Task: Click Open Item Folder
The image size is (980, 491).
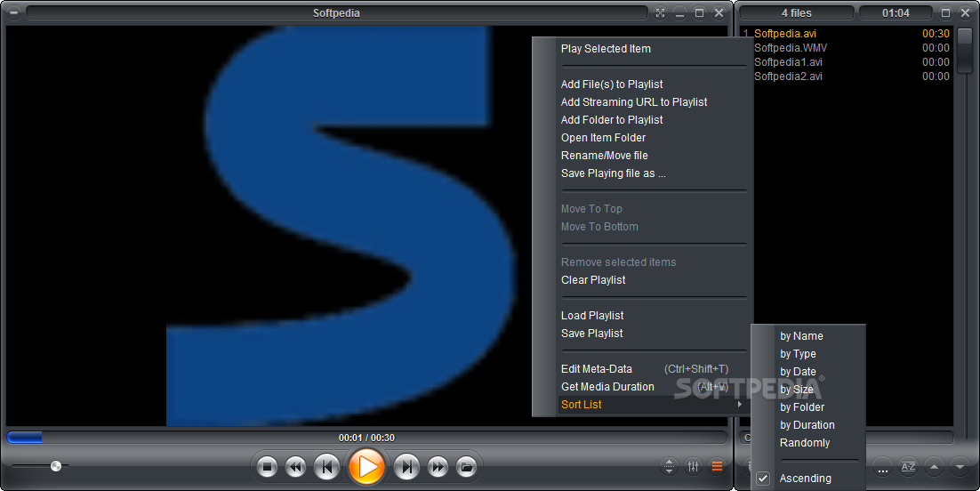Action: pyautogui.click(x=603, y=138)
